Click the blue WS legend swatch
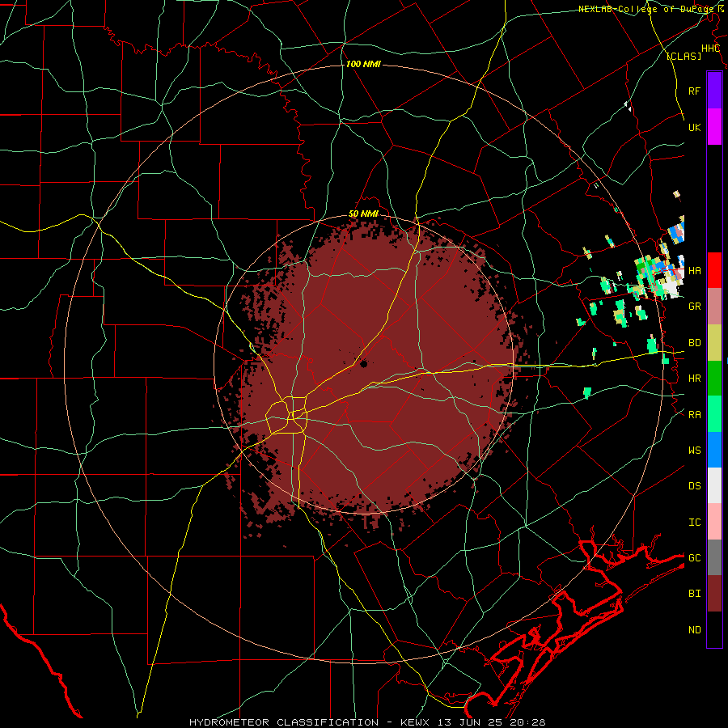Screen dimensions: 728x728 [714, 450]
